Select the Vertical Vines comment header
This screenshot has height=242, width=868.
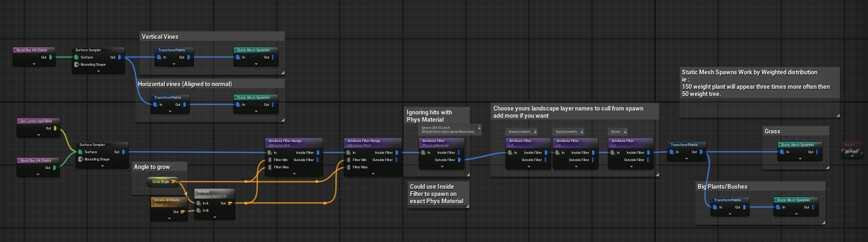click(212, 37)
